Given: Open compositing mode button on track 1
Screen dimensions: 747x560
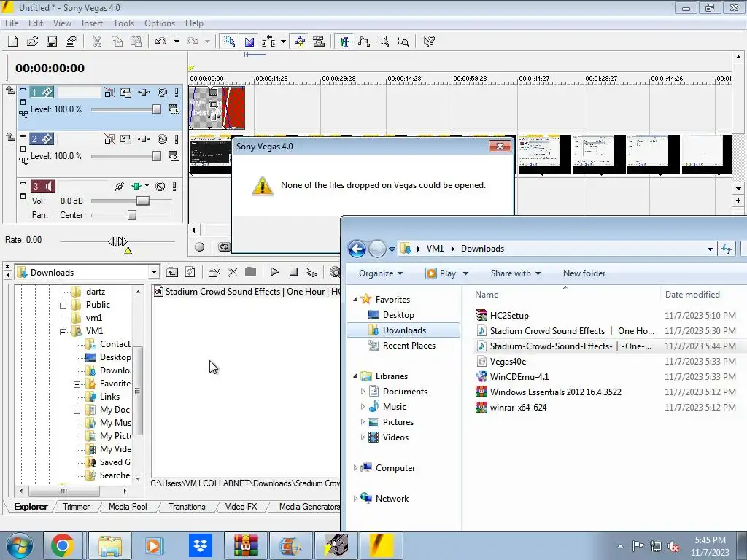Looking at the screenshot, I should click(x=174, y=109).
